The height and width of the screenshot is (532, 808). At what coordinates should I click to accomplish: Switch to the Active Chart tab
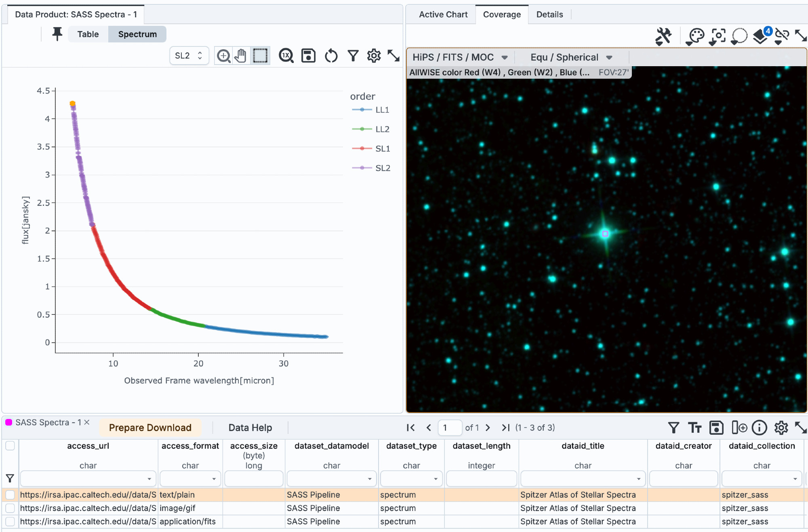(443, 15)
